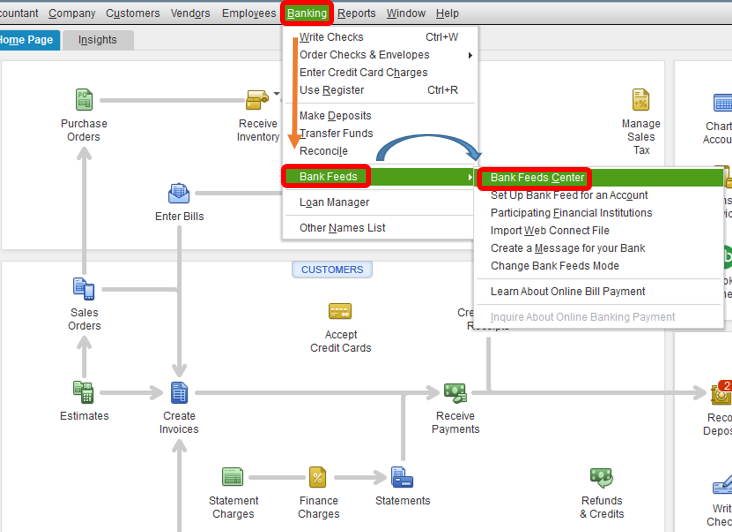The width and height of the screenshot is (732, 532).
Task: Open the Help menu
Action: point(447,14)
